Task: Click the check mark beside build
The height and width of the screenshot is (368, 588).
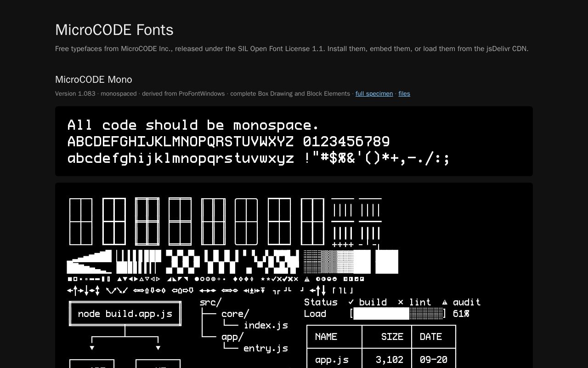Action: (351, 302)
